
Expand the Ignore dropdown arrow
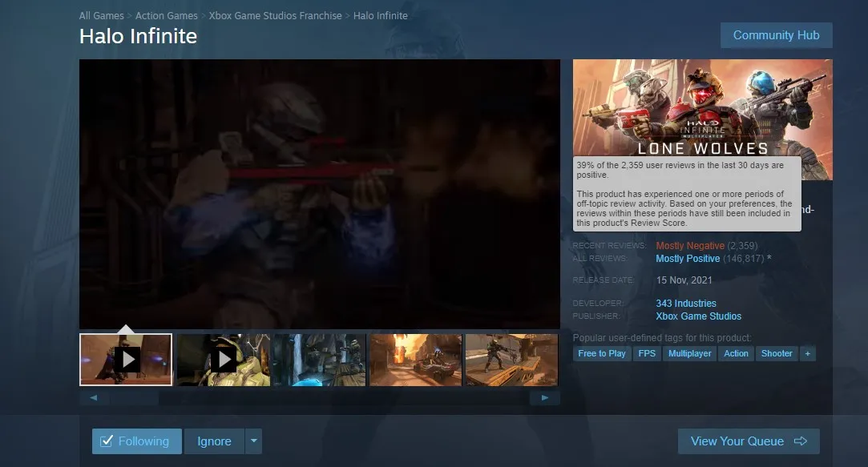pos(253,441)
